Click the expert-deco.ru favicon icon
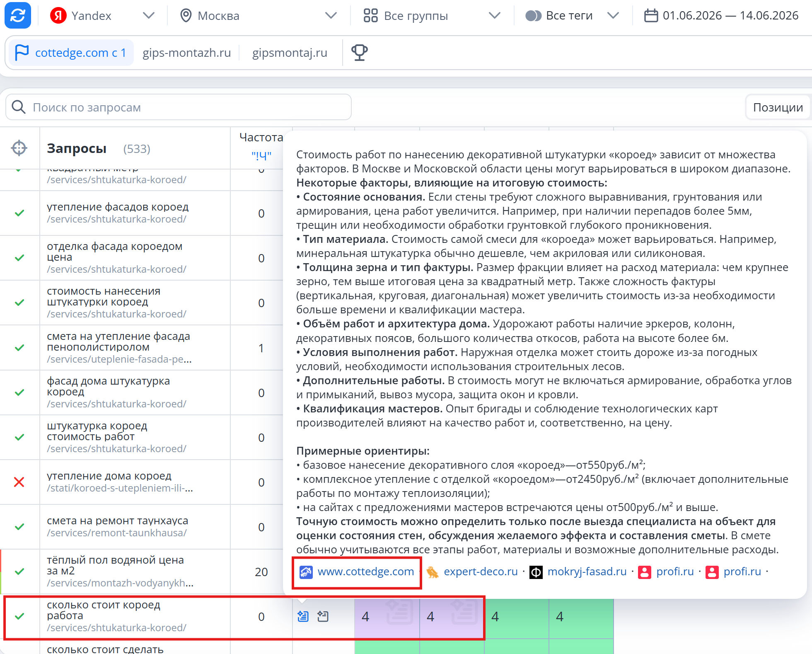Viewport: 812px width, 654px height. click(432, 572)
